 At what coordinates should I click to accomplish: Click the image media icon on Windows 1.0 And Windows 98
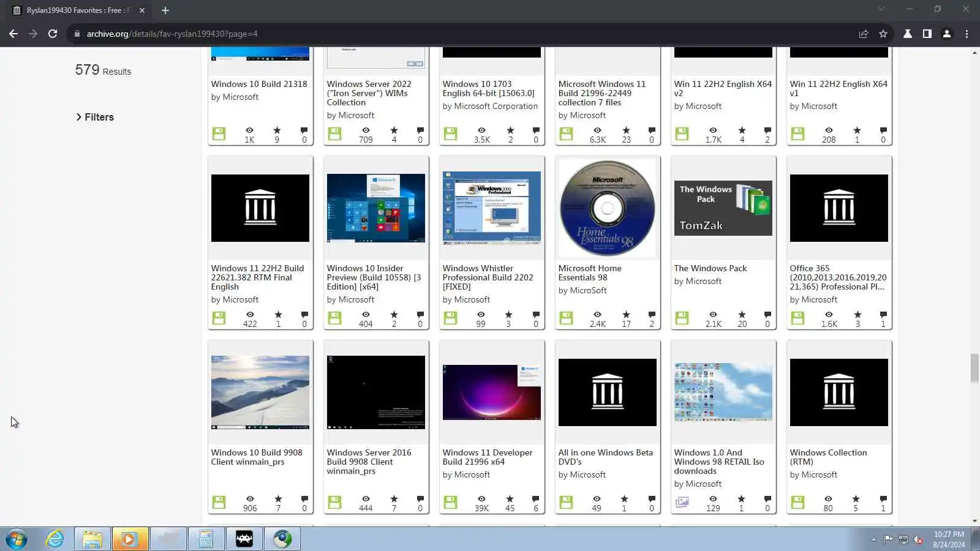(682, 502)
